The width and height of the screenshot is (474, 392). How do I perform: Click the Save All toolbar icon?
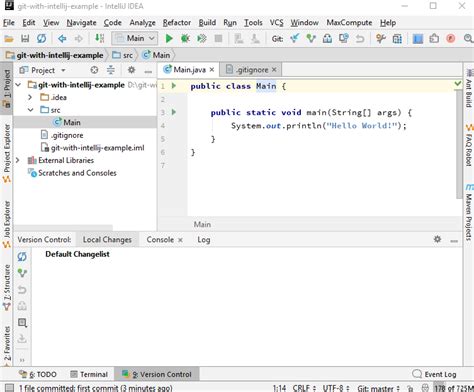pyautogui.click(x=25, y=39)
